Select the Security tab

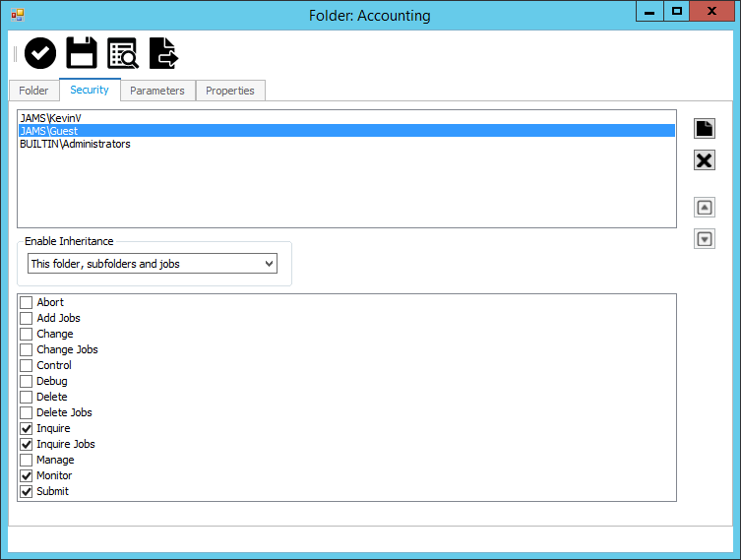(x=90, y=90)
